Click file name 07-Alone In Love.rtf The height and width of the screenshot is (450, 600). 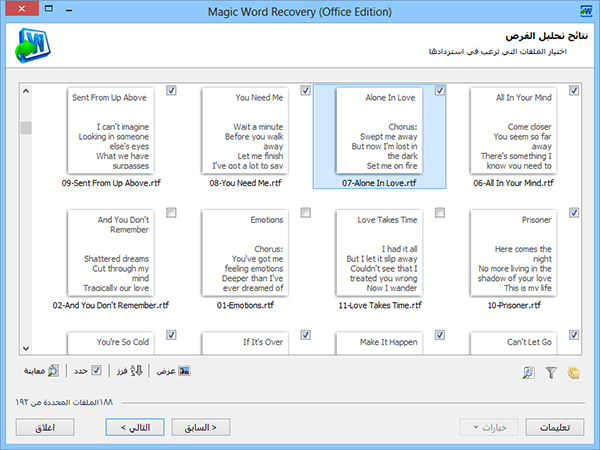[x=379, y=183]
